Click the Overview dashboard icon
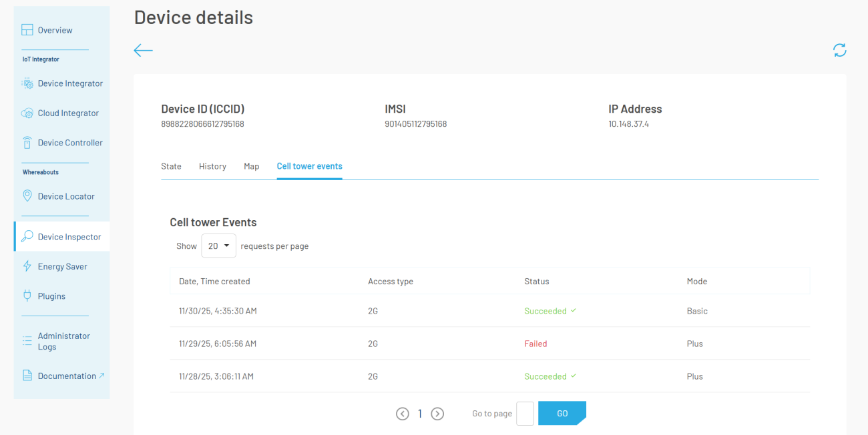Image resolution: width=868 pixels, height=435 pixels. click(27, 30)
